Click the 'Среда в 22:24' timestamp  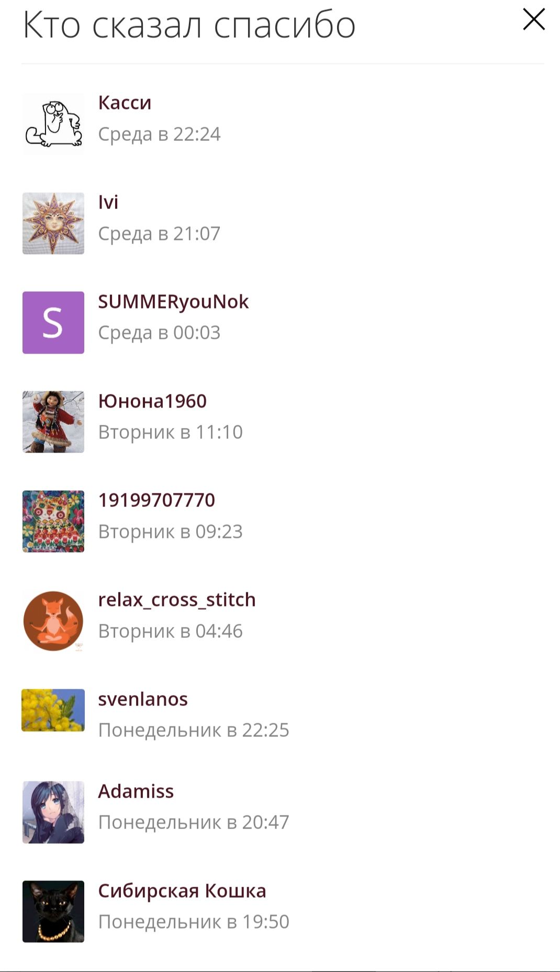pyautogui.click(x=159, y=134)
